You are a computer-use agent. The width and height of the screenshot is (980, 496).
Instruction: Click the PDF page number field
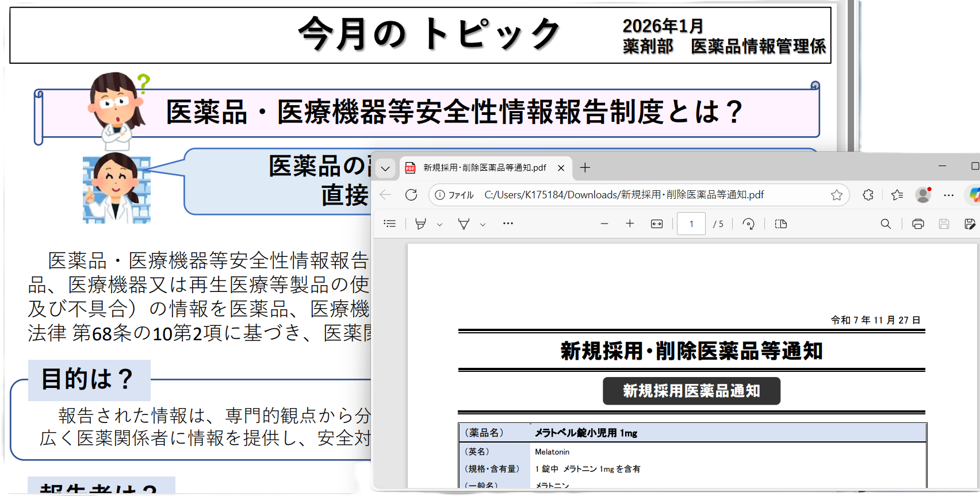(691, 224)
